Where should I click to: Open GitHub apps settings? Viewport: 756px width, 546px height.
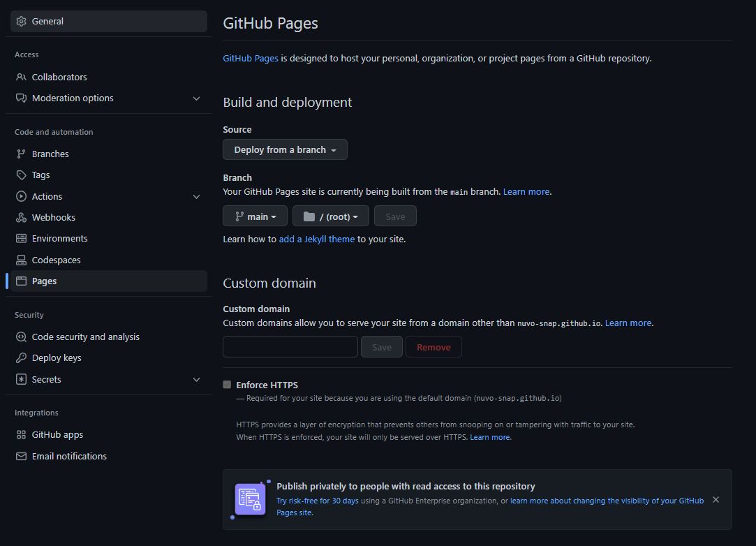[x=109, y=435]
